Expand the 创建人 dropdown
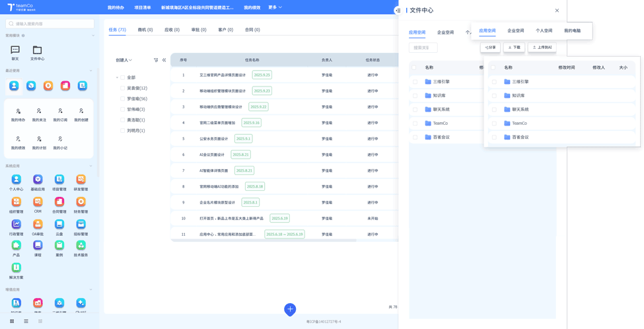 [124, 60]
